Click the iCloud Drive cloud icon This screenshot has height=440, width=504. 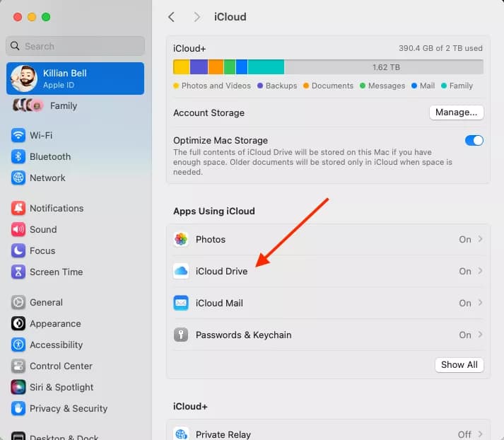click(181, 271)
